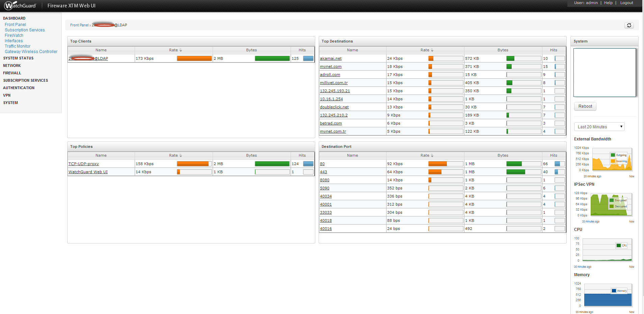Screen dimensions: 644x314
Task: Expand SYSTEM STATUS section
Action: coord(18,58)
